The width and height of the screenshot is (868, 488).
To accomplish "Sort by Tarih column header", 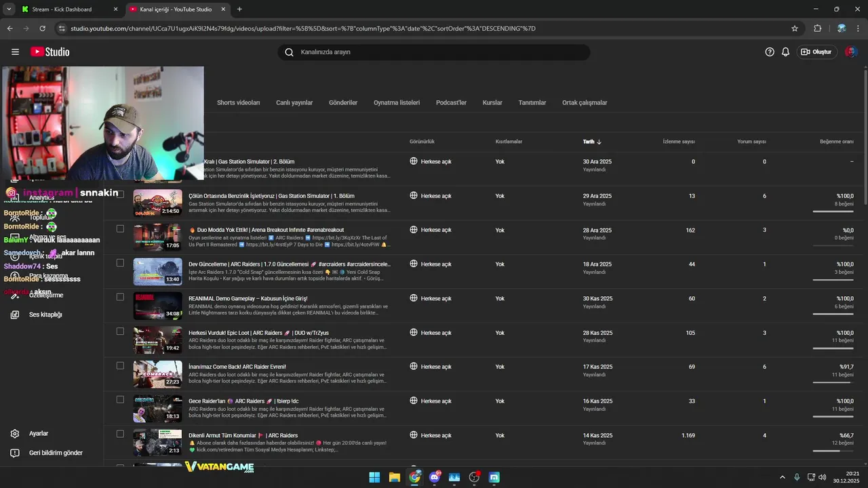I will pos(592,142).
